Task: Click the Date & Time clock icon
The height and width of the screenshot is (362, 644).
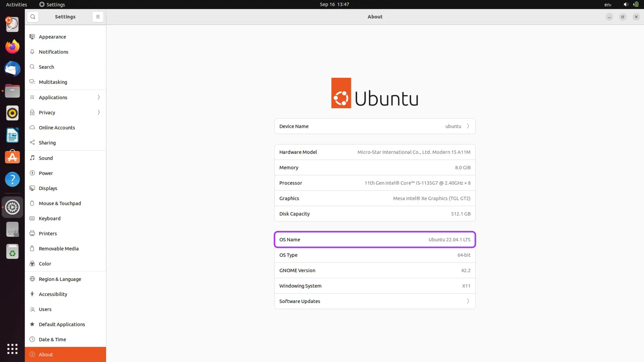Action: coord(32,339)
